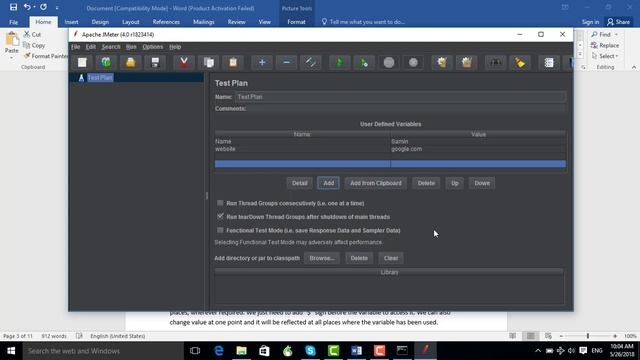The height and width of the screenshot is (360, 640).
Task: Show hidden icons in system tray
Action: coord(538,351)
